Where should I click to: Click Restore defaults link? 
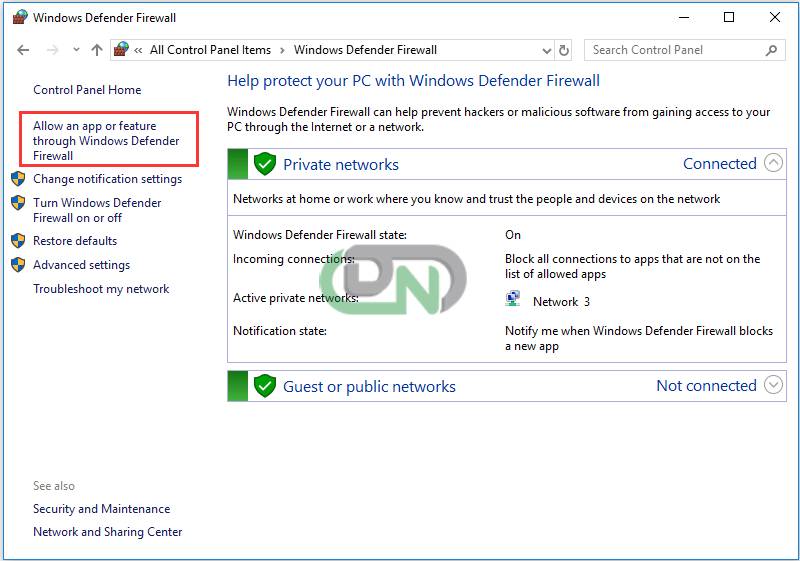[75, 241]
